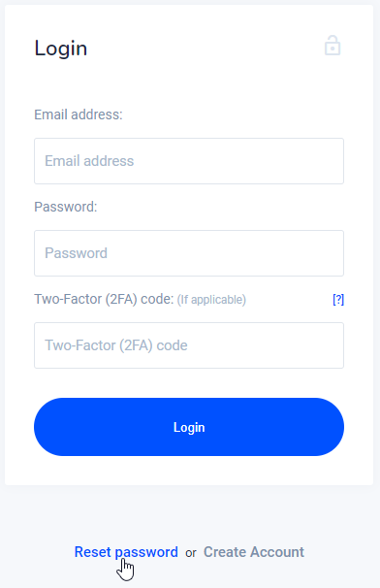Click into the Password input field

[189, 253]
